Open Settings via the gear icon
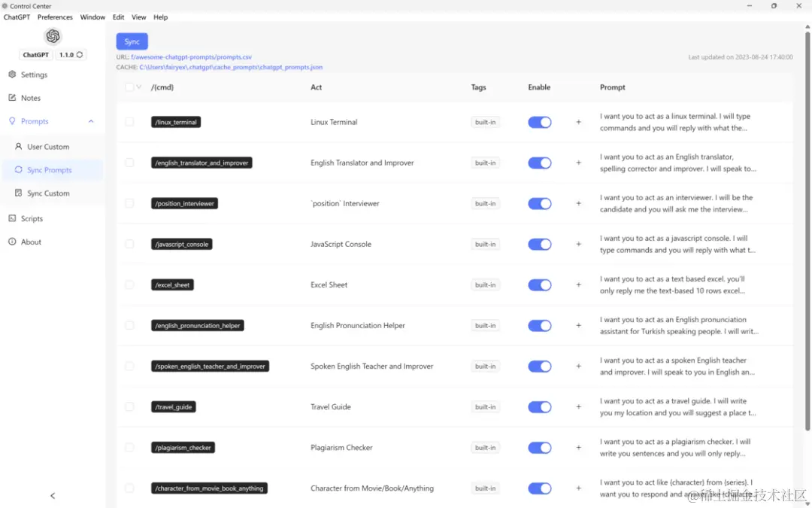 pyautogui.click(x=13, y=75)
